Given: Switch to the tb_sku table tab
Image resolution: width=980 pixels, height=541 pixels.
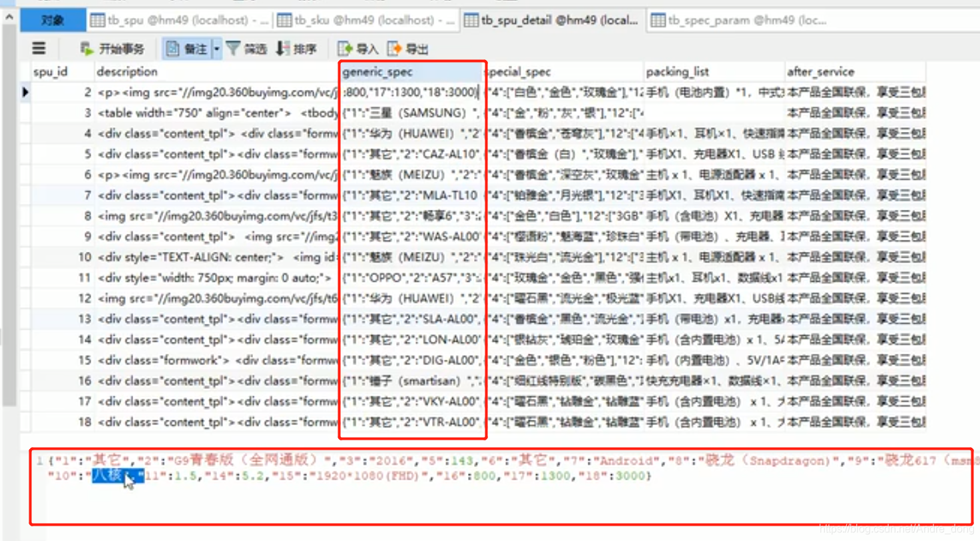Looking at the screenshot, I should pos(367,21).
